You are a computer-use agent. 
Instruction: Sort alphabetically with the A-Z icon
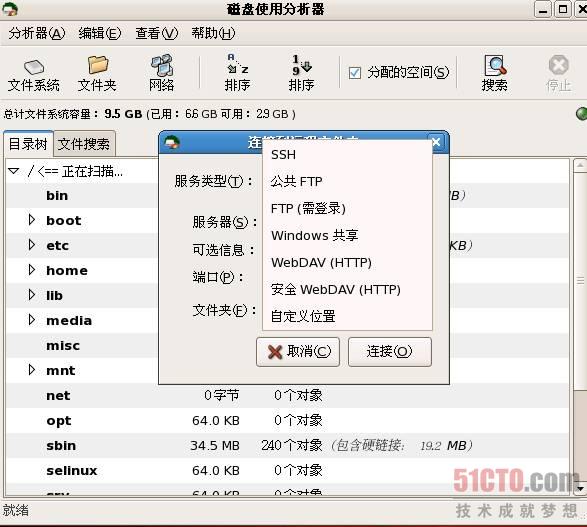[x=237, y=64]
